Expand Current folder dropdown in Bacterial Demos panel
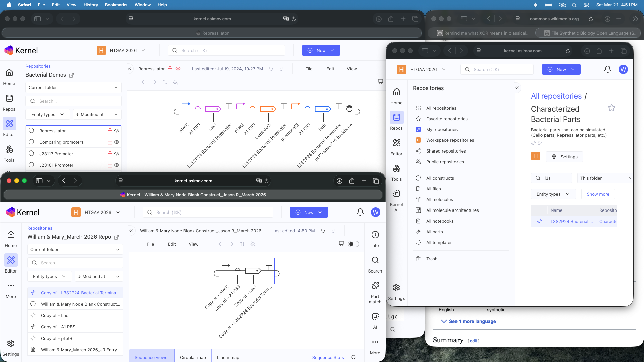Image resolution: width=644 pixels, height=362 pixels. [x=73, y=87]
